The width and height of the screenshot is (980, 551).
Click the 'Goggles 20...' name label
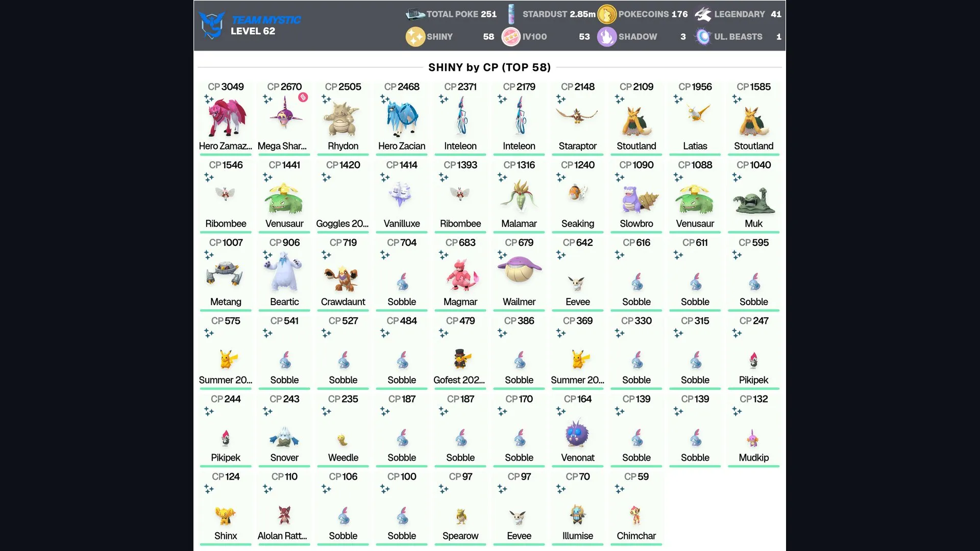coord(342,223)
